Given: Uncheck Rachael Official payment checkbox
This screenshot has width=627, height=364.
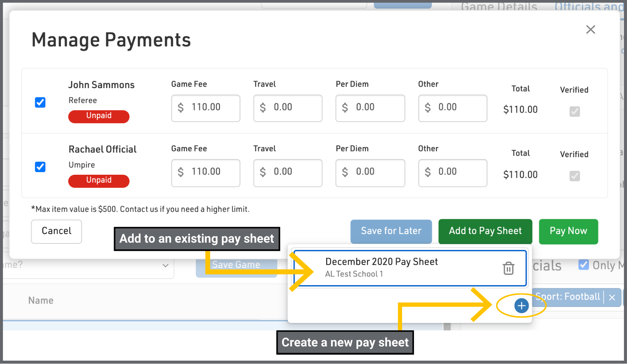Looking at the screenshot, I should tap(40, 167).
